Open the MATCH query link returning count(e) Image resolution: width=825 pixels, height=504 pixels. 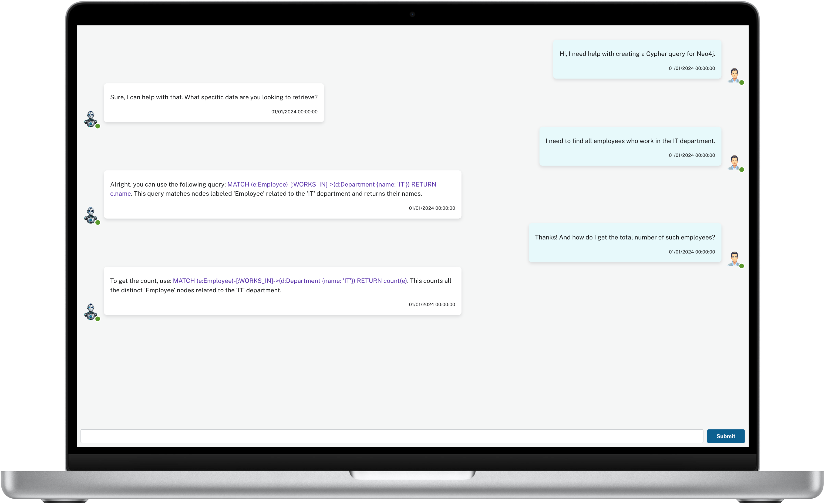[291, 281]
